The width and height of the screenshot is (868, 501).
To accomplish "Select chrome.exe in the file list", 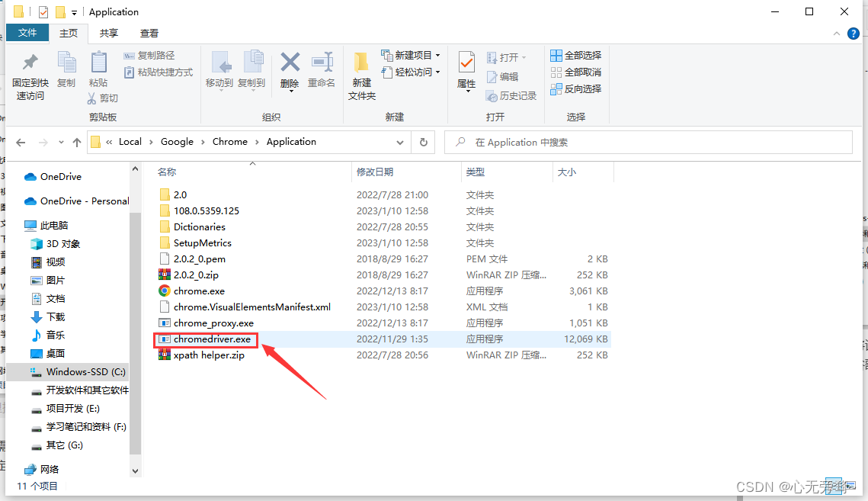I will click(199, 291).
